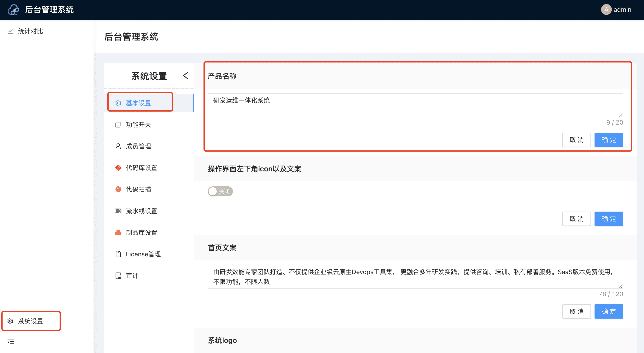The height and width of the screenshot is (353, 644).
Task: Cancel the 首页文案 edit
Action: [577, 311]
